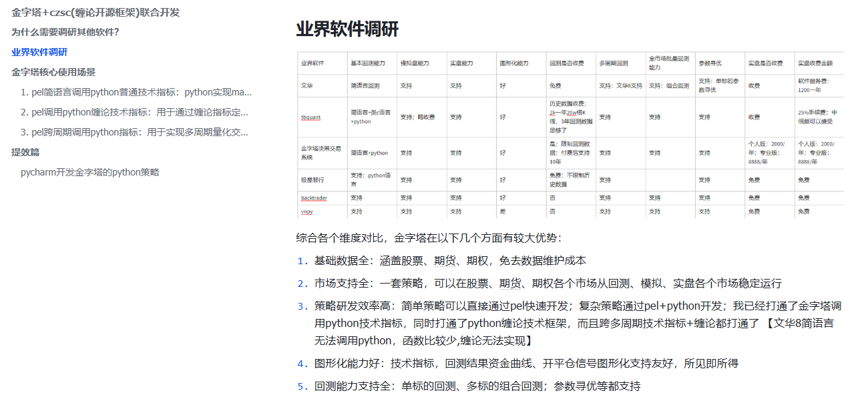Click the '极星智行' row name cell

[x=322, y=180]
